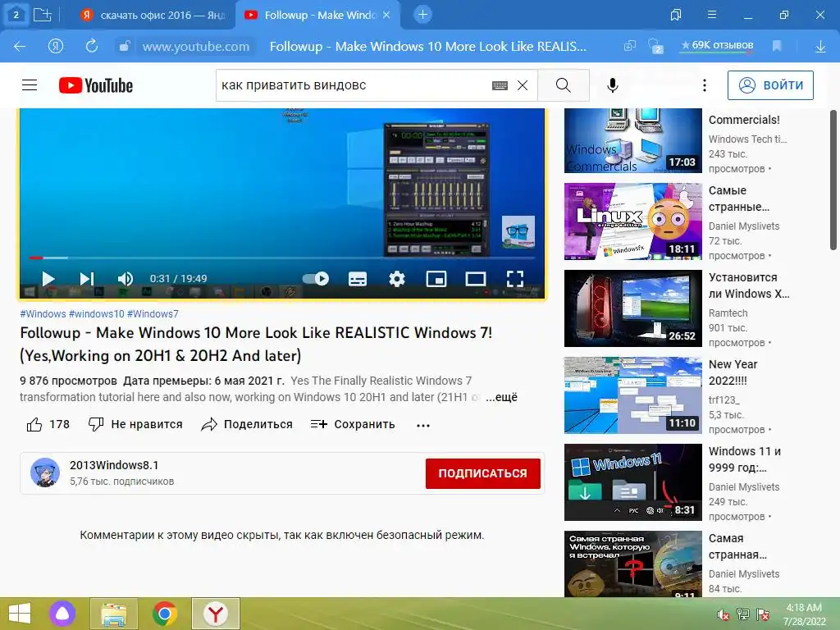Open the browser bookmarks panel icon
The height and width of the screenshot is (630, 840).
pos(676,15)
